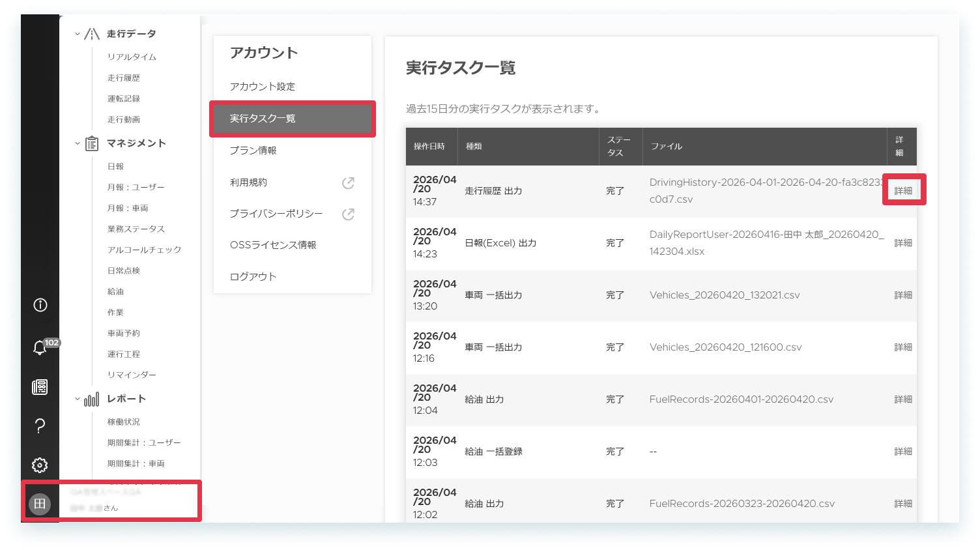
Task: Open 日報 in the sidebar
Action: click(x=115, y=167)
